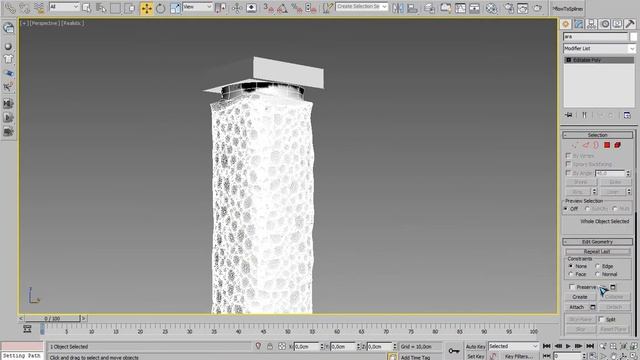Open the reference coordinate 'View' dropdown

[x=198, y=7]
